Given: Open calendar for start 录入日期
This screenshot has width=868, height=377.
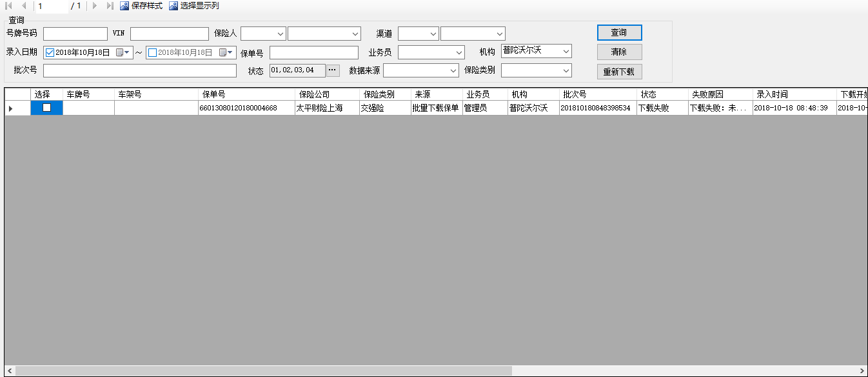Looking at the screenshot, I should 123,52.
